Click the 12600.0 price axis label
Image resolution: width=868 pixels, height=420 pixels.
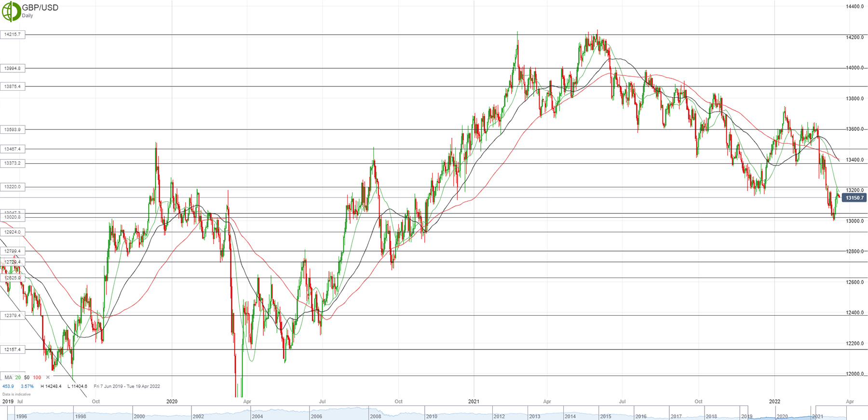tap(854, 282)
